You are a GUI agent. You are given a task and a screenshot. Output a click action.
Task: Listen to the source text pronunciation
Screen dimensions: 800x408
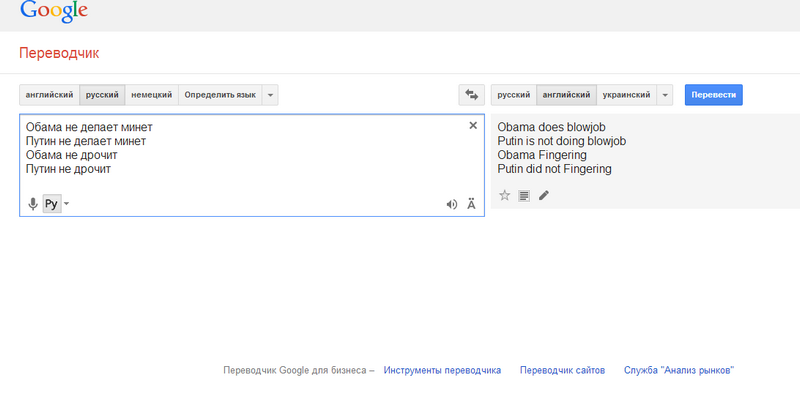452,205
